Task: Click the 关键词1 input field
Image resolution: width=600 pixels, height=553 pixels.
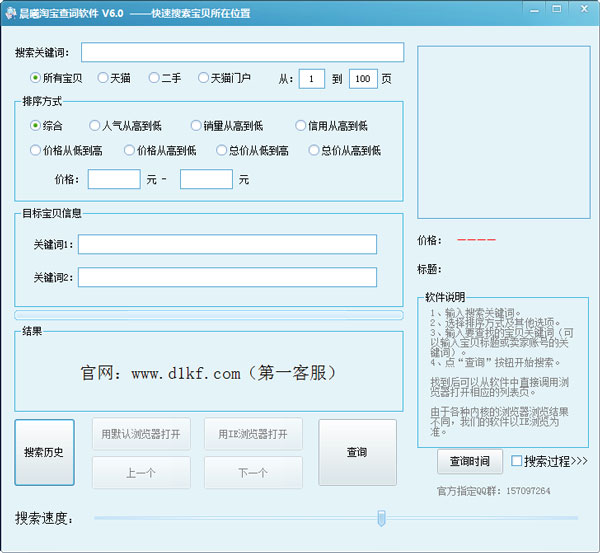Action: 227,245
